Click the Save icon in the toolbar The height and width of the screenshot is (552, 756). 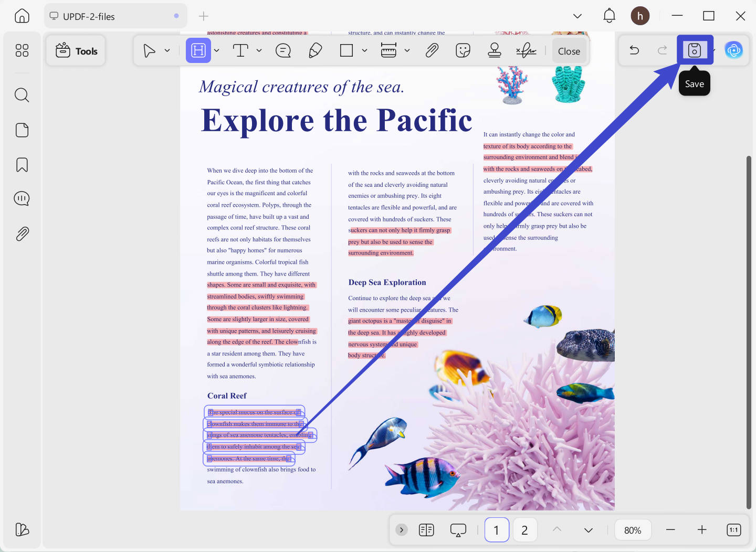(695, 50)
